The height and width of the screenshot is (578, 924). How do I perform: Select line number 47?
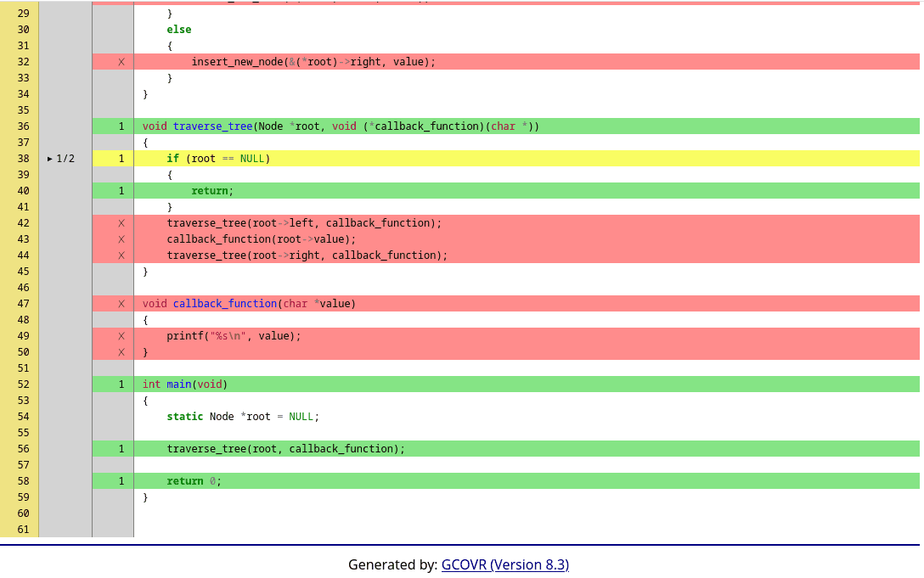23,304
